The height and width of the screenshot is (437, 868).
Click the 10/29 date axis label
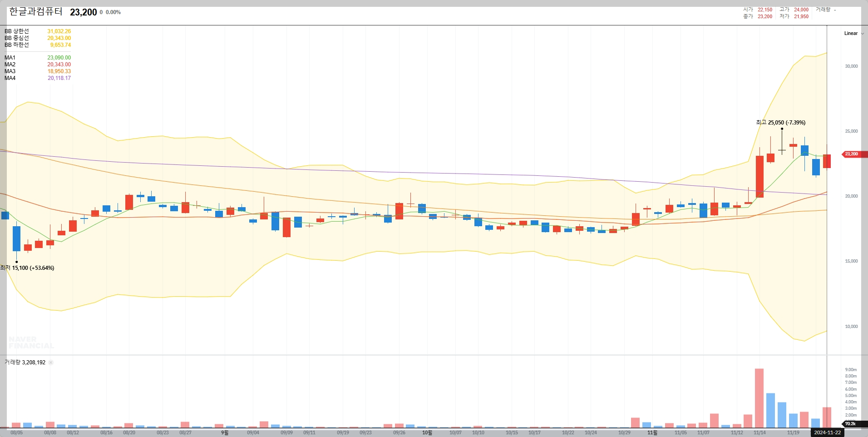click(x=624, y=433)
